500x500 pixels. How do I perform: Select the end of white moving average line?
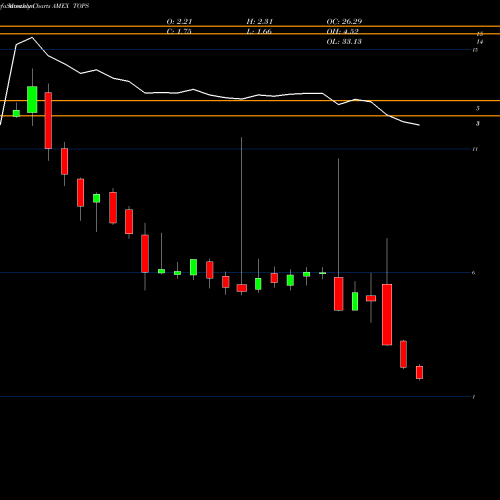[x=419, y=125]
